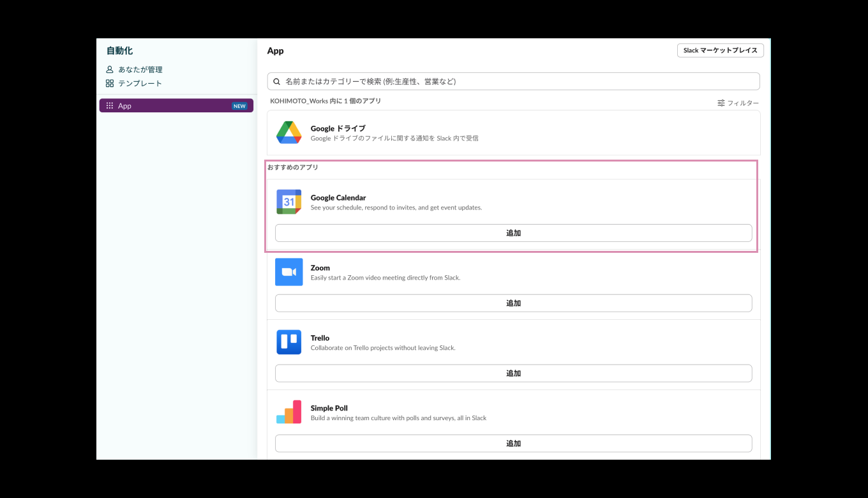The image size is (868, 498).
Task: Open the フィルター filter options
Action: 738,103
